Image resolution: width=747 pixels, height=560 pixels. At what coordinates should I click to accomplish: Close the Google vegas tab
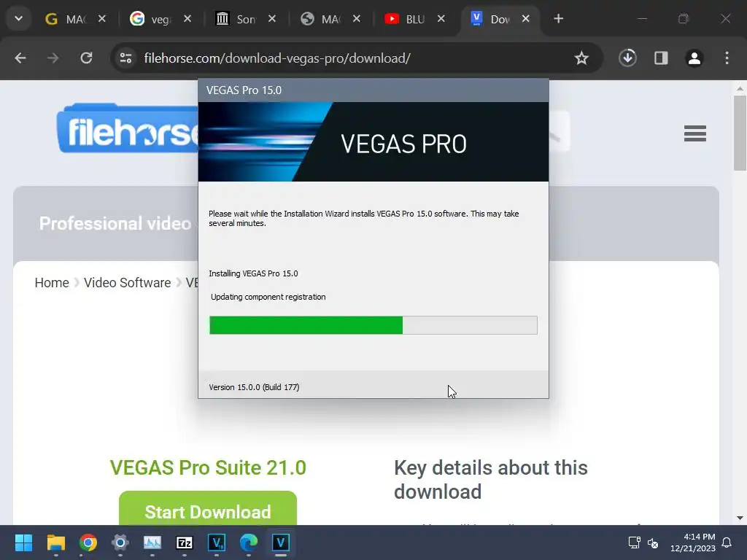(x=187, y=18)
